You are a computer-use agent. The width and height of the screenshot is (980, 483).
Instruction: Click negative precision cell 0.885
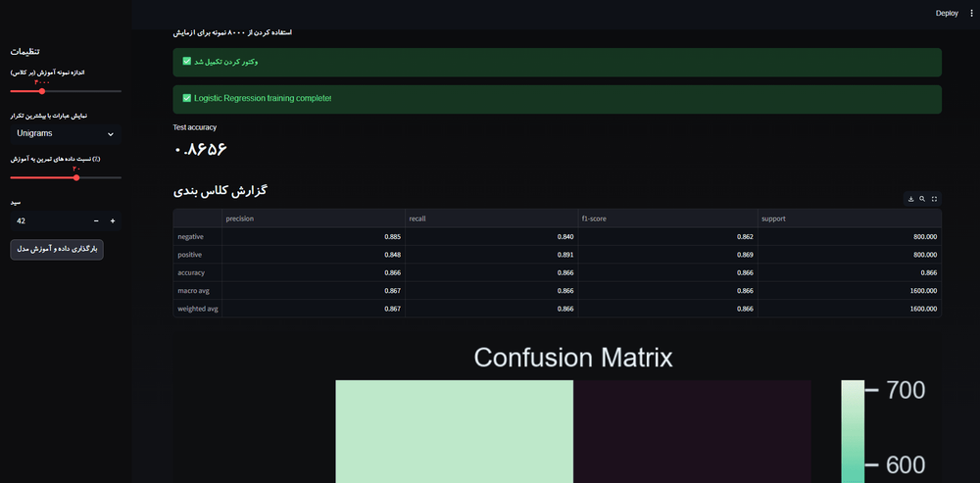(314, 237)
